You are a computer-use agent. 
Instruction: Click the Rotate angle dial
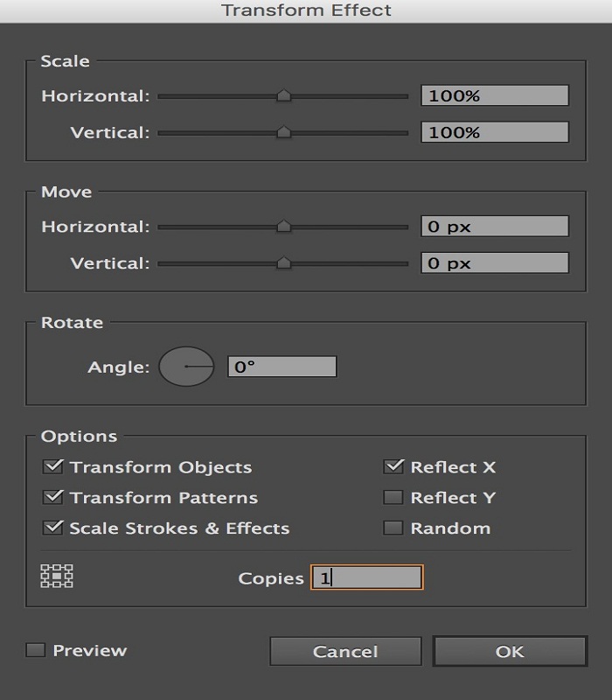click(x=186, y=366)
